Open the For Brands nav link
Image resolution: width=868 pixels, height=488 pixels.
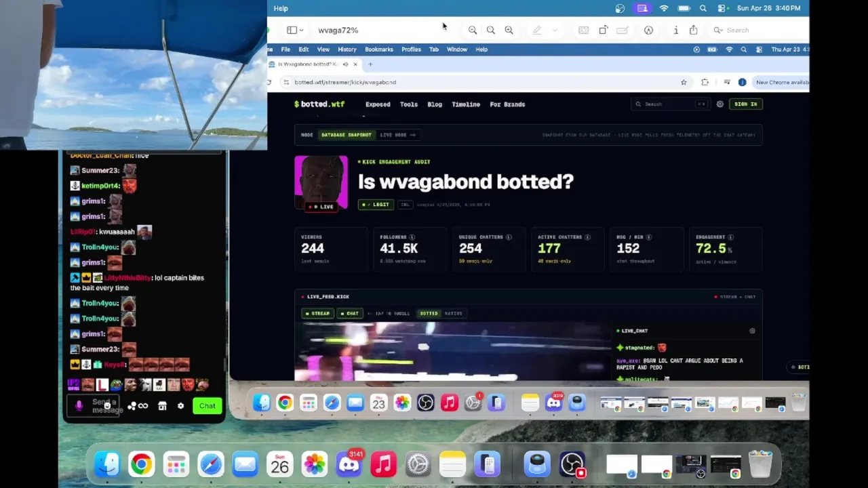pos(507,104)
